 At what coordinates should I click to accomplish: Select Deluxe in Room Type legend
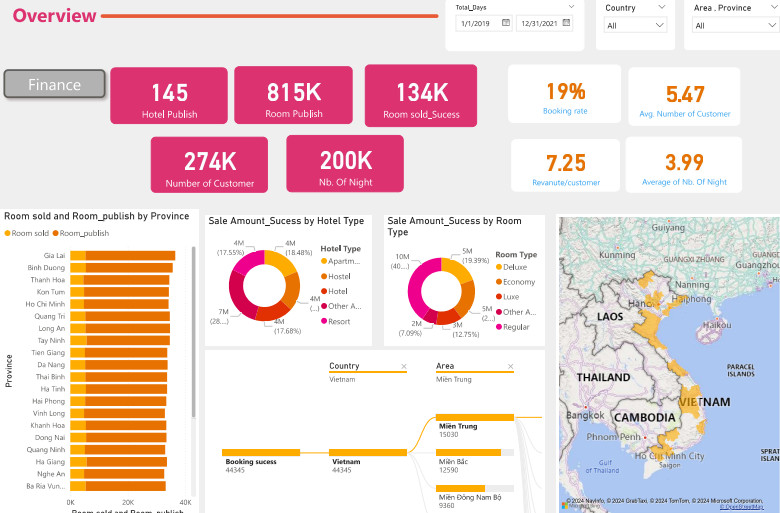tap(511, 267)
